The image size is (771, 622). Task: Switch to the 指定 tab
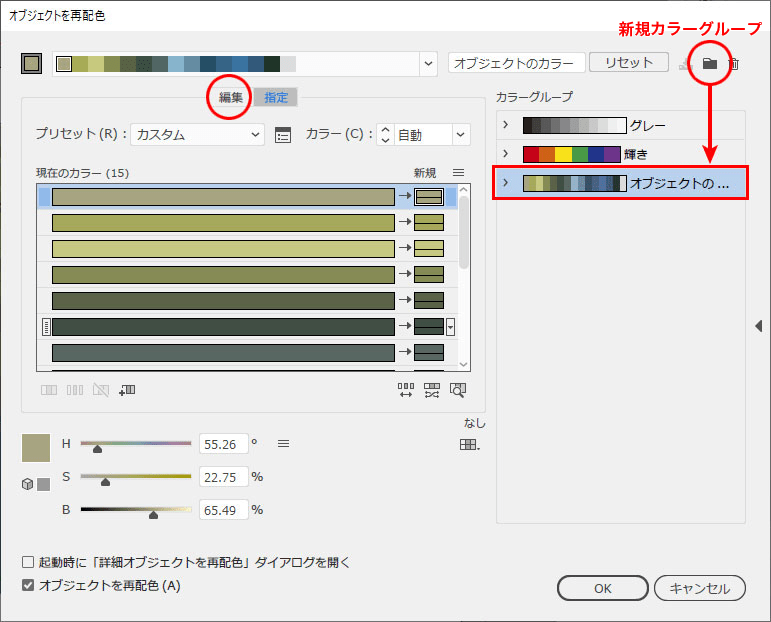click(276, 98)
